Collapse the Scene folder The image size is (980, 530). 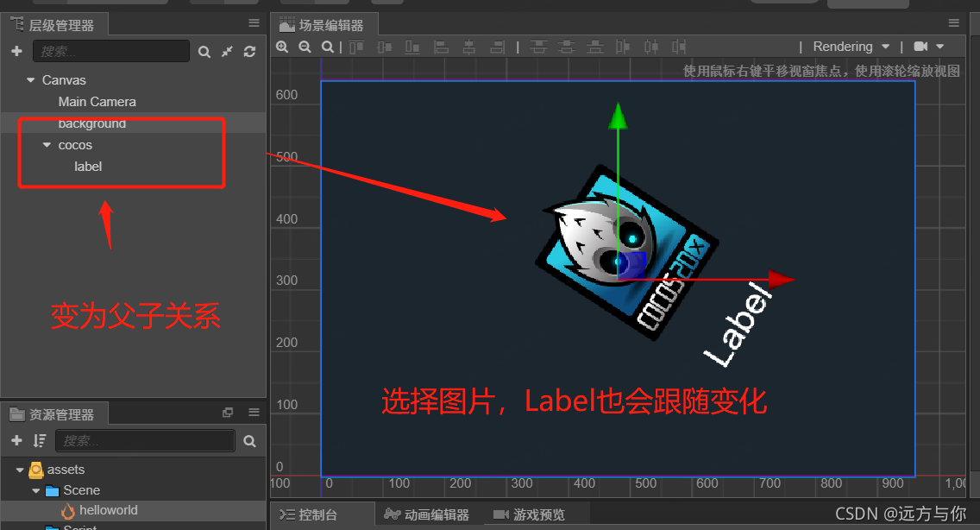coord(35,490)
